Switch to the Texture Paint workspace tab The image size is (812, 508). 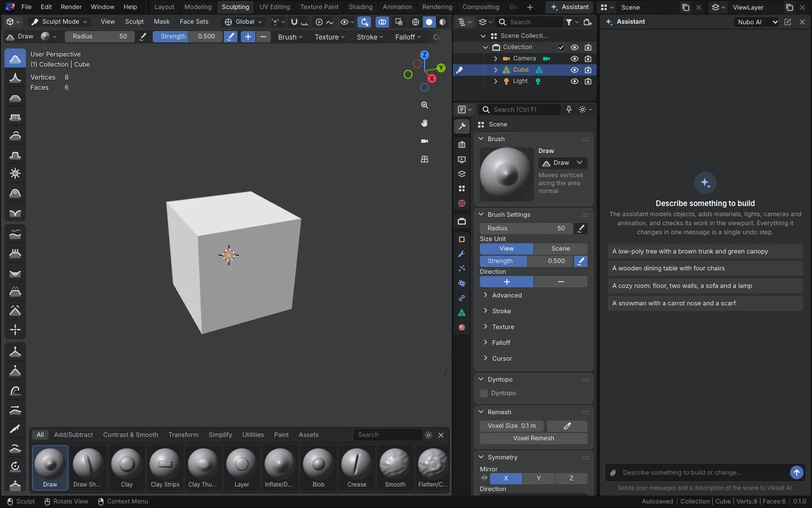(319, 7)
